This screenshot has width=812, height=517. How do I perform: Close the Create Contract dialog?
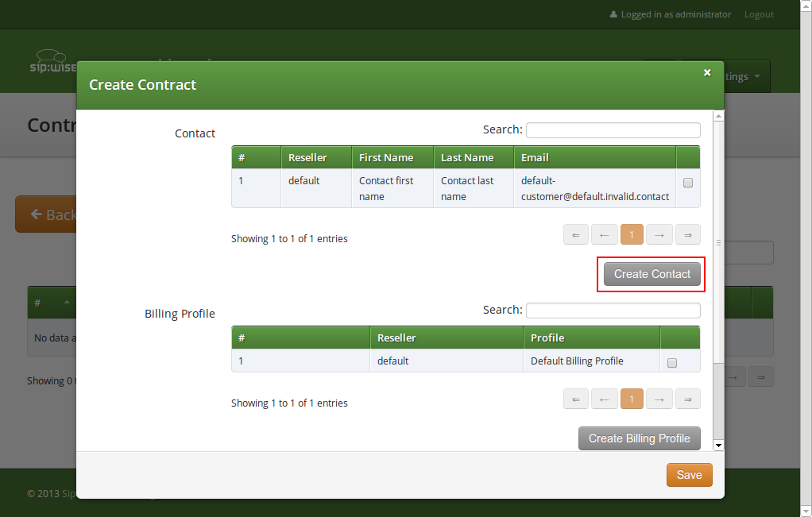[x=707, y=72]
